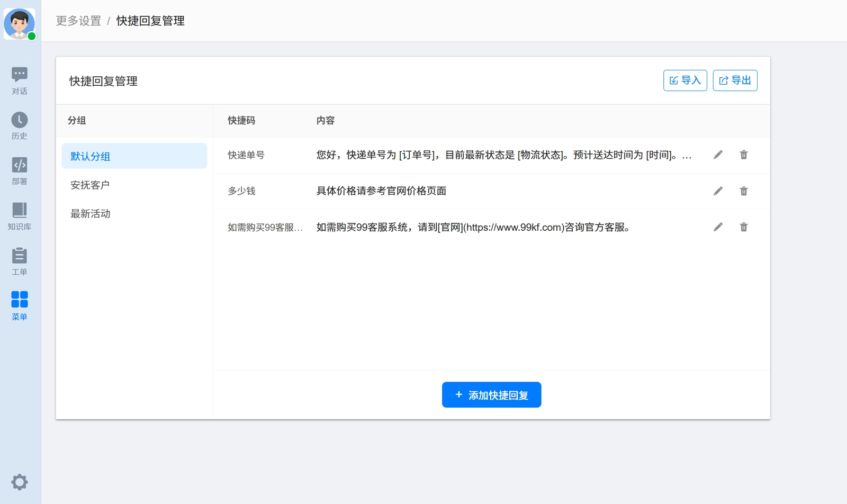Open the 知识库 knowledge base icon
The width and height of the screenshot is (847, 504).
pos(20,216)
